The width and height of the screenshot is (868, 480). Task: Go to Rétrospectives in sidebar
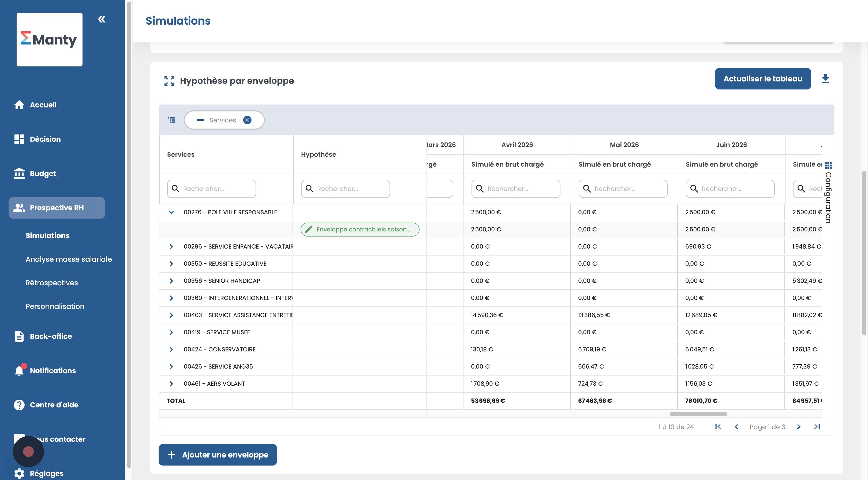(x=51, y=283)
